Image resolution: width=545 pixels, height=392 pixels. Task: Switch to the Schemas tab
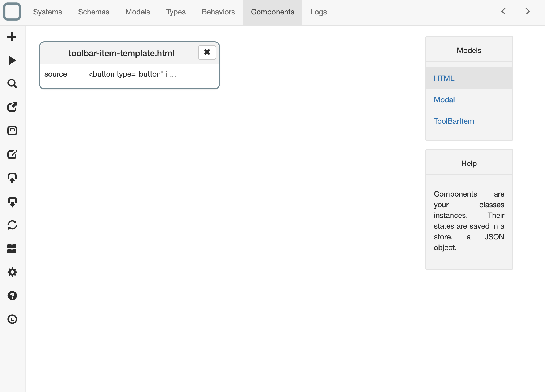94,12
